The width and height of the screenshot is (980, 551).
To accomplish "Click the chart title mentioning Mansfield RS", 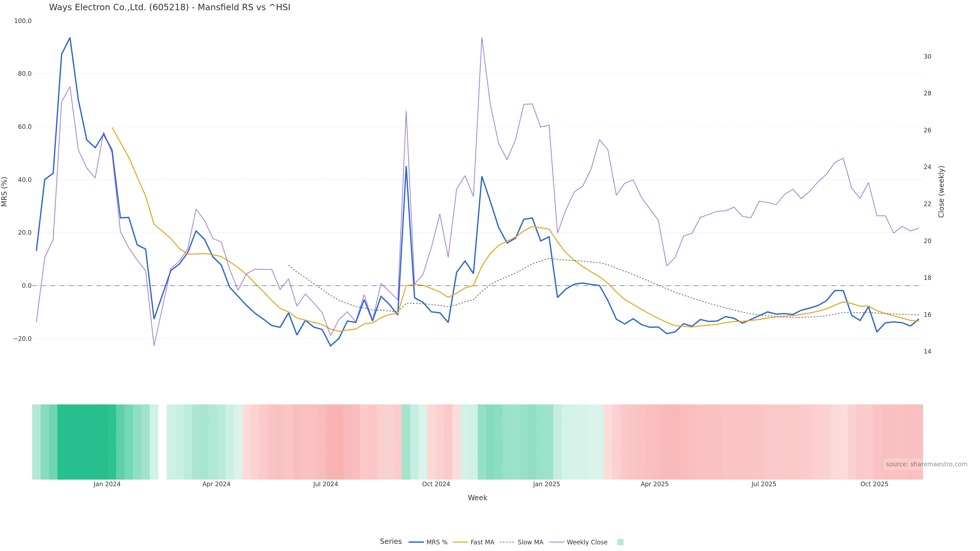I will pyautogui.click(x=170, y=7).
